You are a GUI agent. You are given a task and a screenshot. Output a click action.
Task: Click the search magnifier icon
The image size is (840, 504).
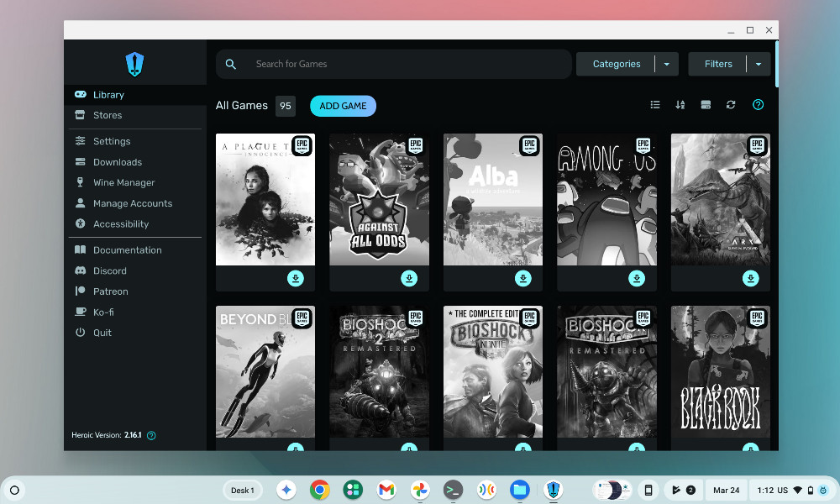(x=231, y=65)
